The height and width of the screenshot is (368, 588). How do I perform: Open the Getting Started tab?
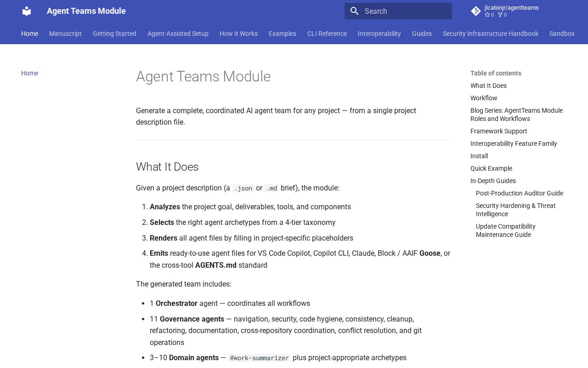coord(114,34)
